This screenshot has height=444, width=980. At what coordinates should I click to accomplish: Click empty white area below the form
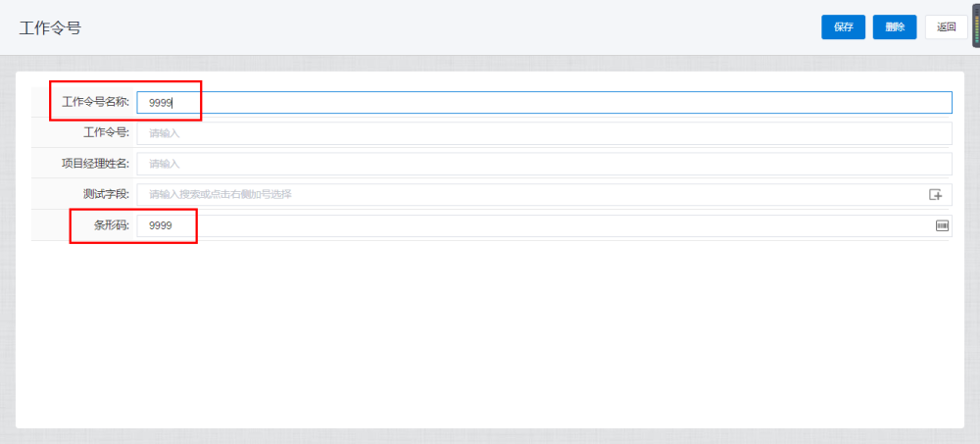[x=490, y=333]
